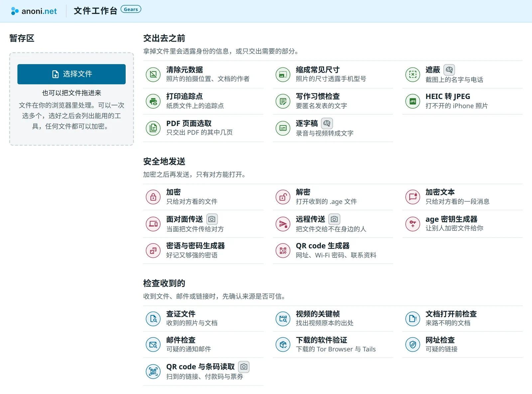Click the 选择文件 button
532x394 pixels.
pos(71,74)
